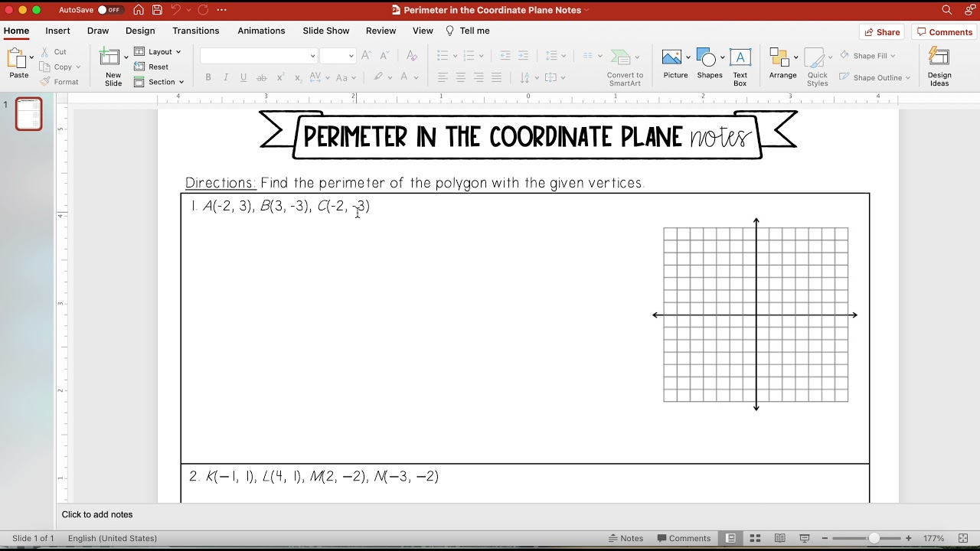Click the Home icon in title bar
980x551 pixels.
pos(139,10)
